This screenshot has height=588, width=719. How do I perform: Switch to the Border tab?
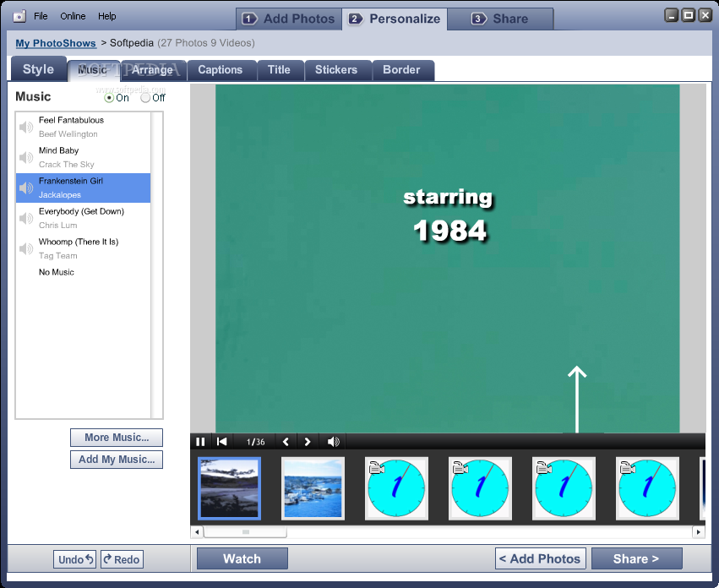tap(402, 70)
